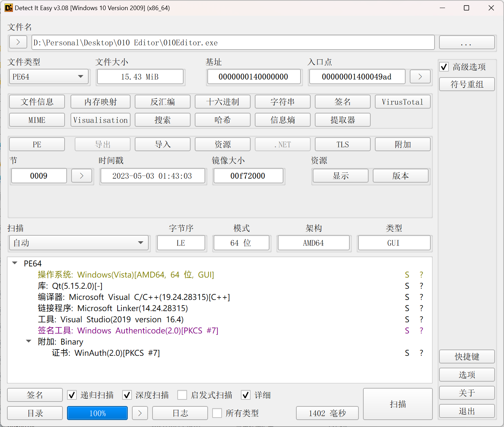Click the 版本 version button
Viewport: 504px width, 427px height.
tap(401, 176)
